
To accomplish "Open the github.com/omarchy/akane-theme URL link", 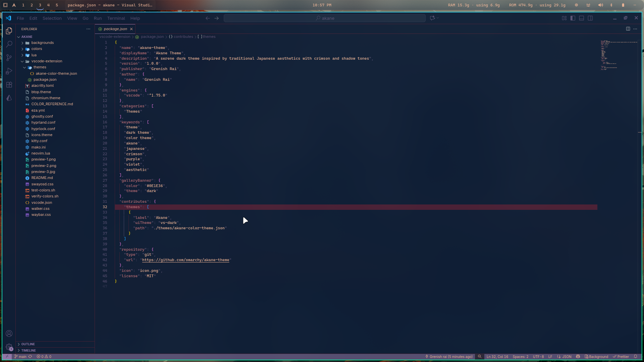I will click(185, 260).
